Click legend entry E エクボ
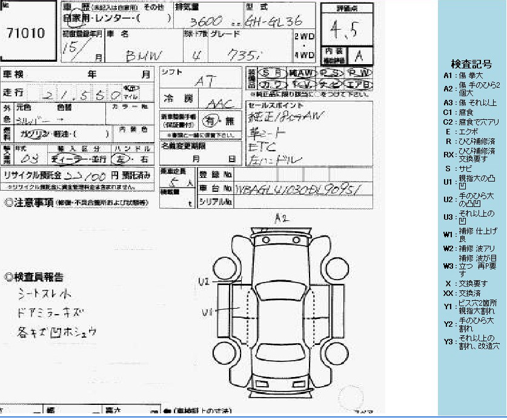The width and height of the screenshot is (507, 420). (x=462, y=132)
